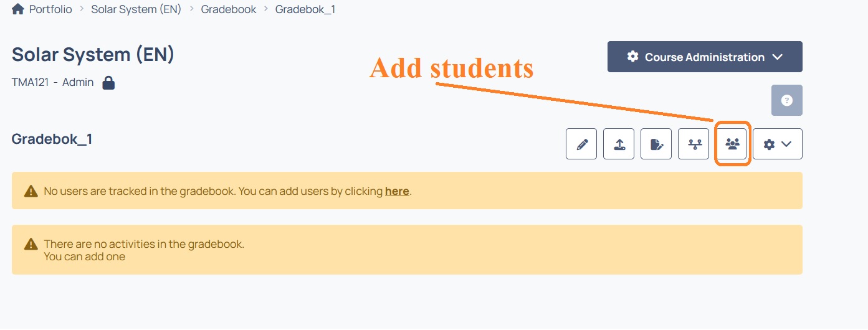
Task: Navigate to Gradebook breadcrumb item
Action: (x=229, y=9)
